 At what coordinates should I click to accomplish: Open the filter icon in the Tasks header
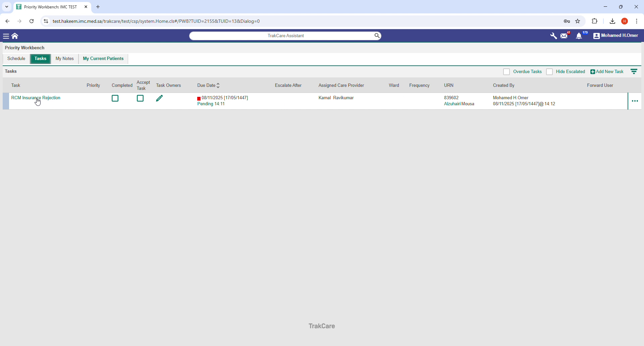coord(634,71)
